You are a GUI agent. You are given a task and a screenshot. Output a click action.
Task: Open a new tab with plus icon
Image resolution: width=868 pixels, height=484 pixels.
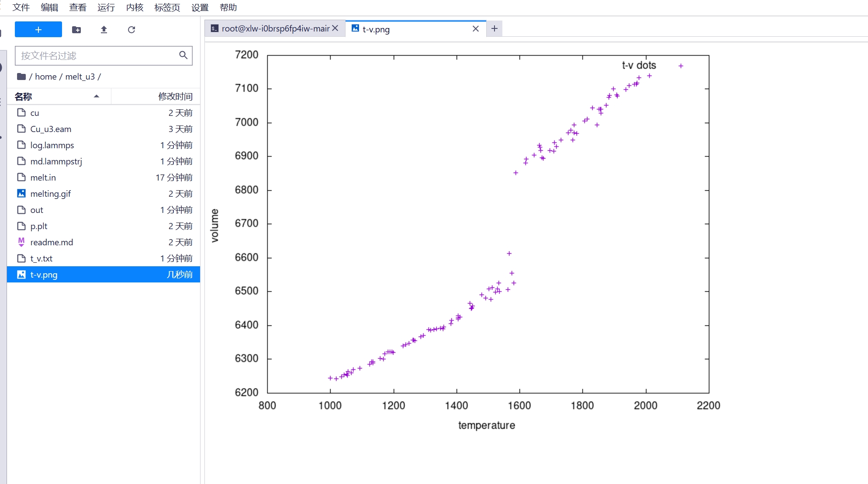click(x=495, y=29)
